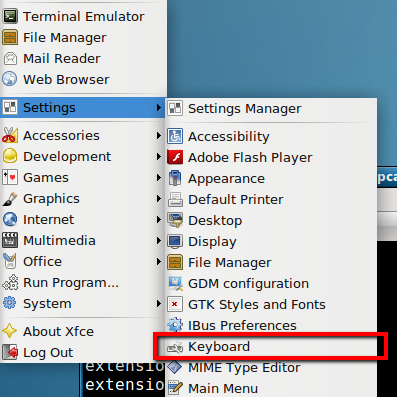Click the Multimedia clapperboard icon
The image size is (397, 397).
(x=10, y=240)
